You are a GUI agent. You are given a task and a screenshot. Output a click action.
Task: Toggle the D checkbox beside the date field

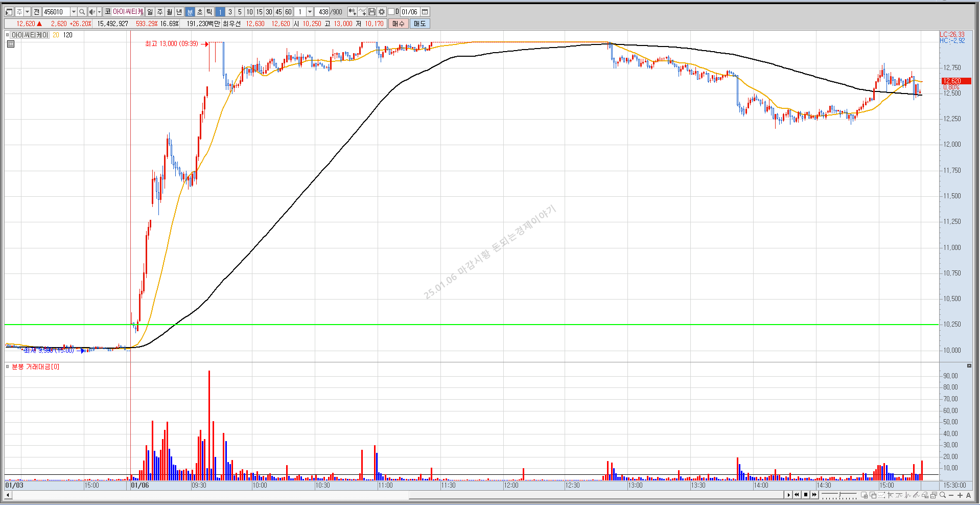pos(391,12)
